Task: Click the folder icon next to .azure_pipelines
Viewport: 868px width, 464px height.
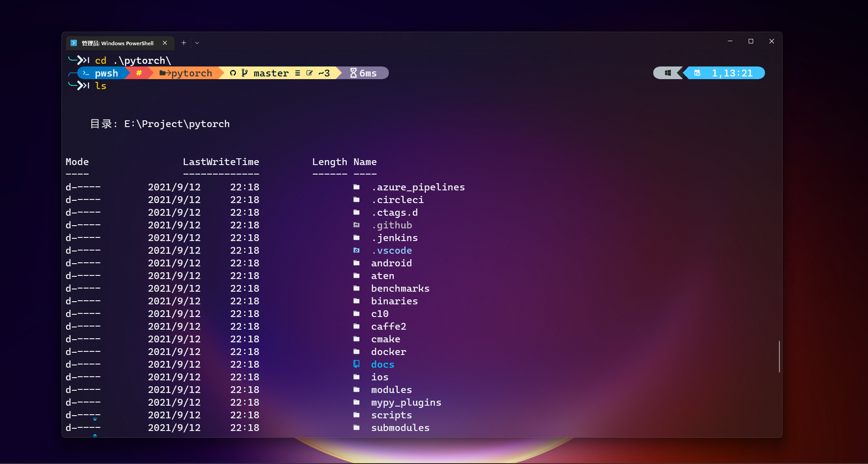Action: point(356,187)
